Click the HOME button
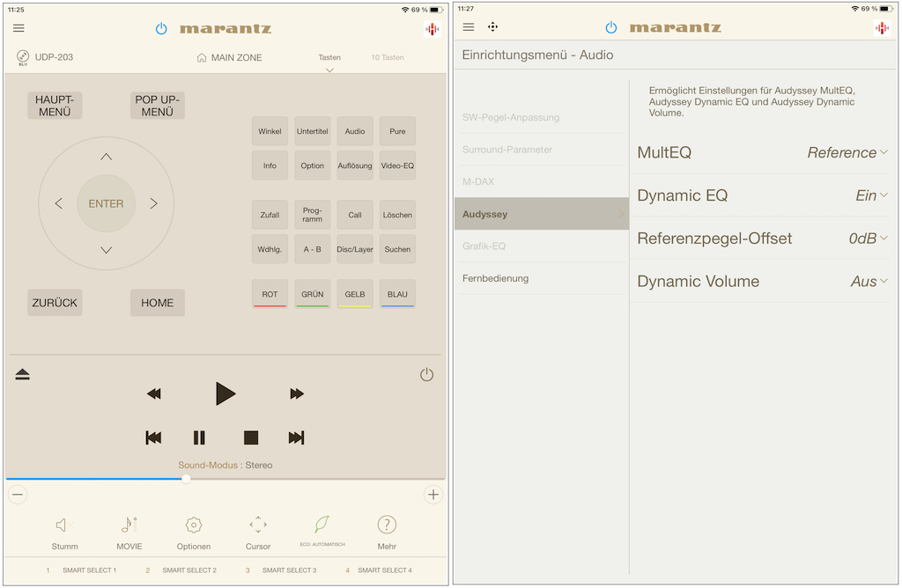This screenshot has width=902, height=588. [x=157, y=303]
